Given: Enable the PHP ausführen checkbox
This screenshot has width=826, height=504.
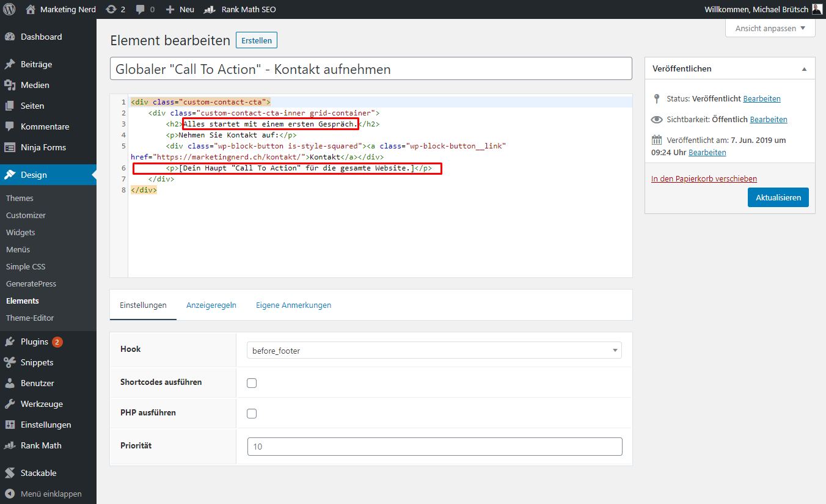Looking at the screenshot, I should point(252,414).
